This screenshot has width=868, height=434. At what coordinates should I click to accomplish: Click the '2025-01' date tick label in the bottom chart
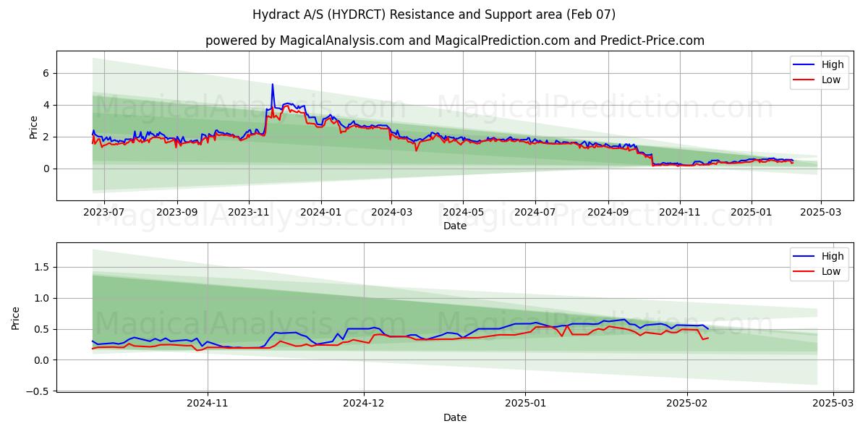(x=525, y=404)
